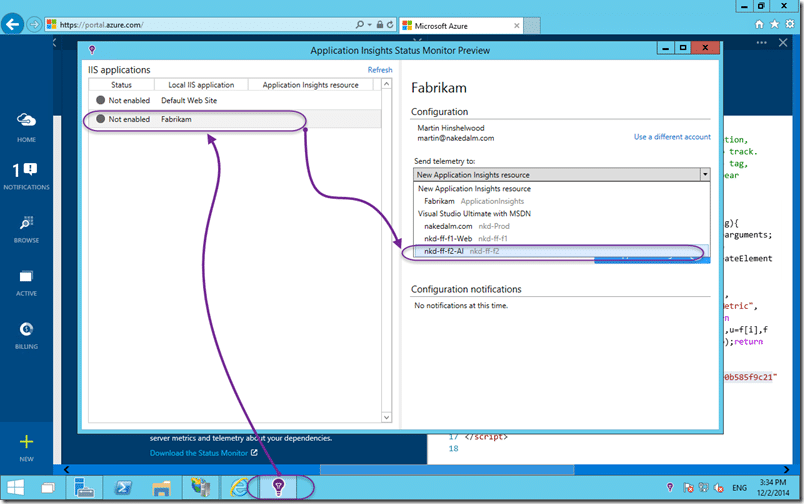The width and height of the screenshot is (804, 504).
Task: Click Refresh link in IIS applications
Action: pyautogui.click(x=380, y=70)
